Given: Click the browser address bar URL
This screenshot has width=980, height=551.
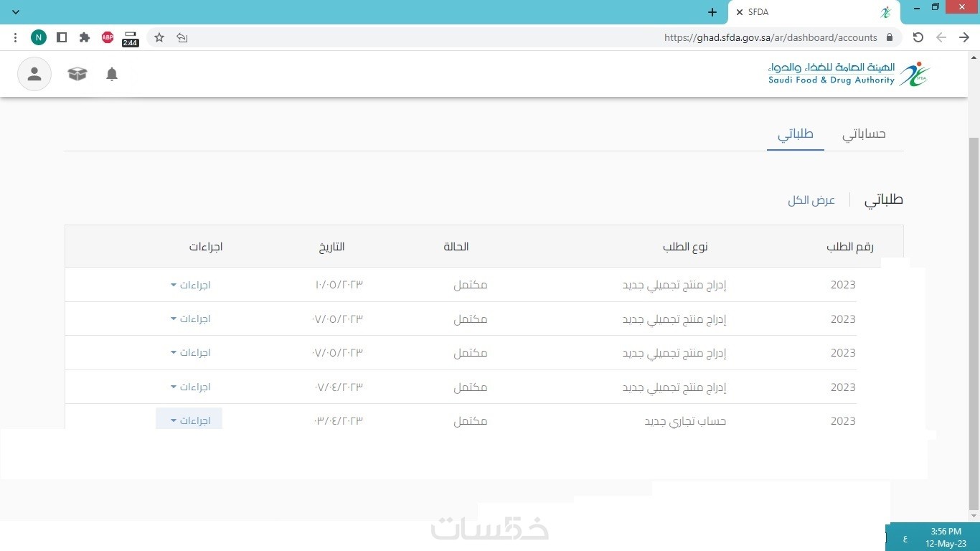Looking at the screenshot, I should pyautogui.click(x=771, y=37).
